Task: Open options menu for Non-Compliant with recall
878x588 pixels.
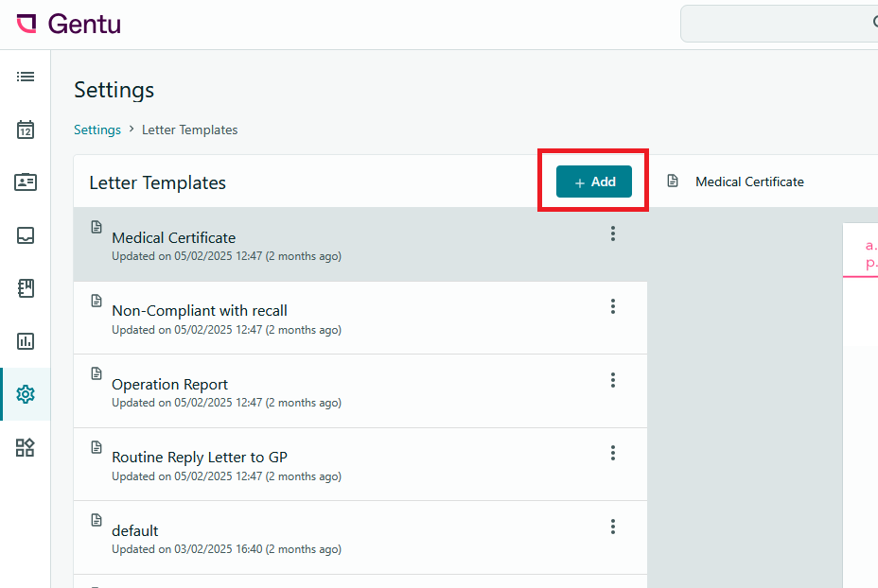Action: [x=613, y=306]
